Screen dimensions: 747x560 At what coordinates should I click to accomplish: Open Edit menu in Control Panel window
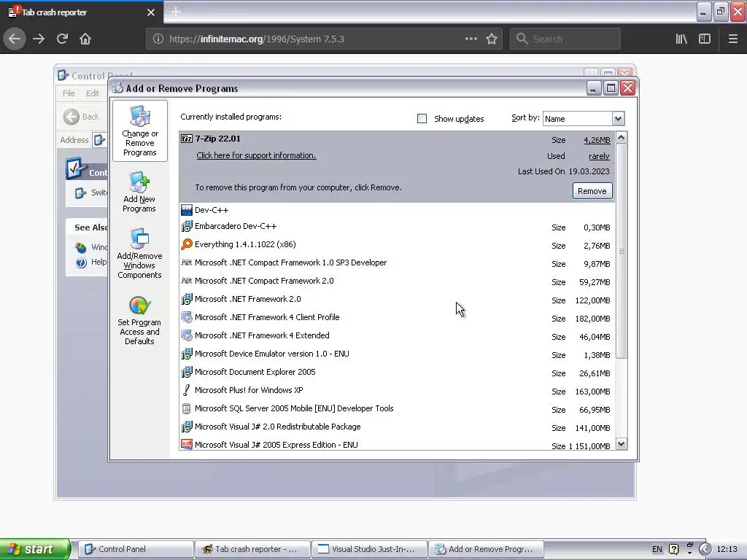(x=93, y=93)
